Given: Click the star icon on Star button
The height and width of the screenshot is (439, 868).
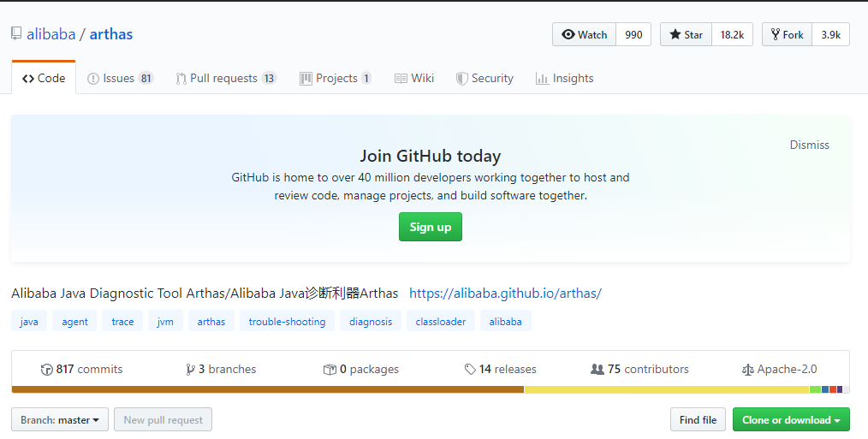Looking at the screenshot, I should (675, 34).
